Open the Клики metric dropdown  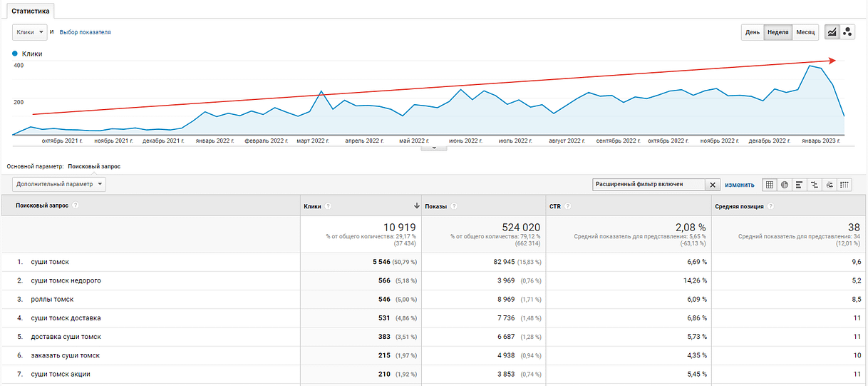(30, 32)
